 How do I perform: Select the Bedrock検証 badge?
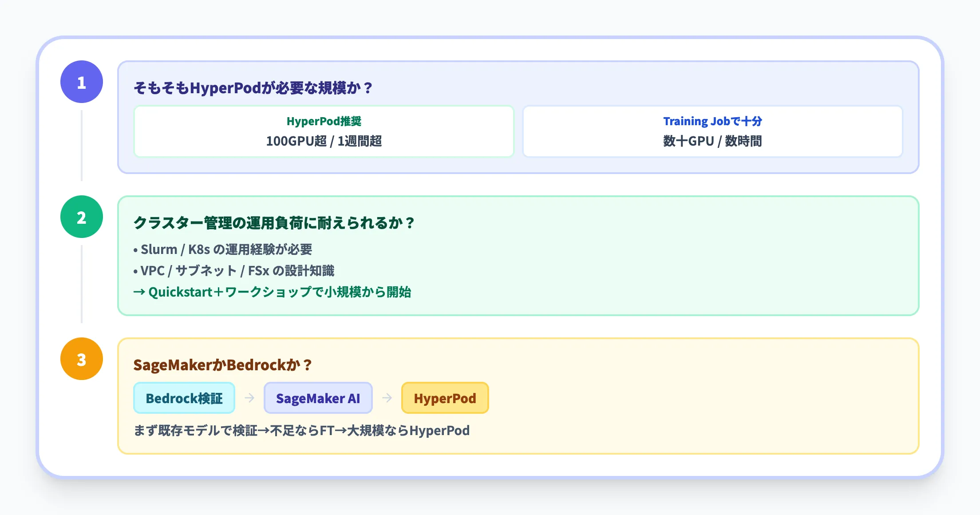184,398
